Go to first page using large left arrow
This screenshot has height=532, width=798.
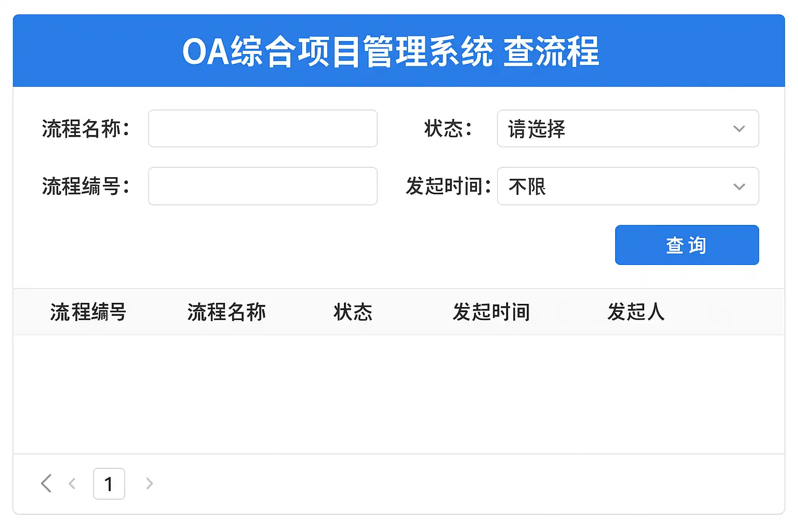coord(46,483)
